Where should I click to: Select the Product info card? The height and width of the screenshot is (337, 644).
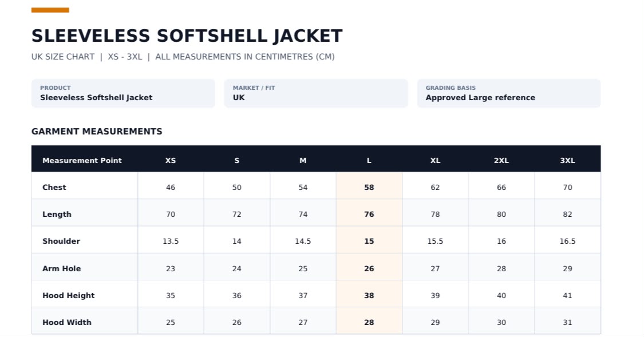123,93
